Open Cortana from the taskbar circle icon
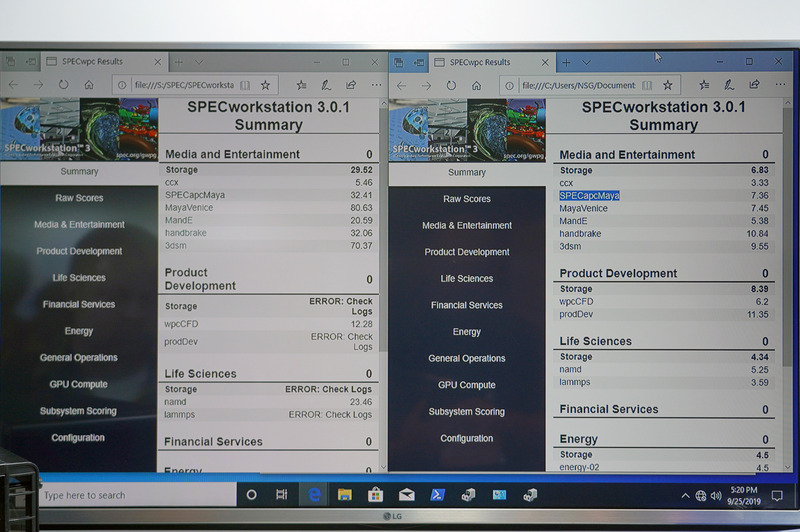The height and width of the screenshot is (532, 800). [x=252, y=495]
